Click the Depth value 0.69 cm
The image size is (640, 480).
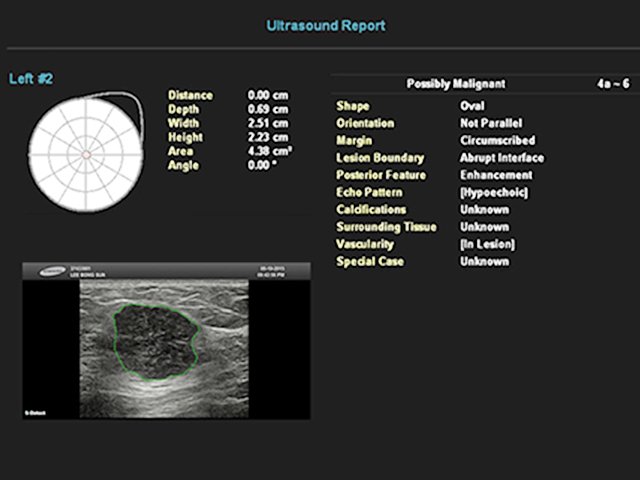(268, 109)
